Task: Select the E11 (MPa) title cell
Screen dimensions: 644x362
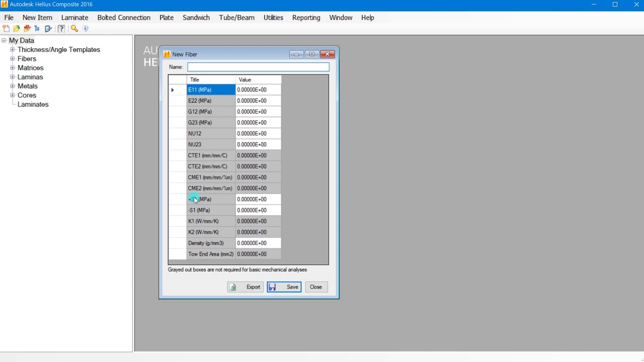Action: (211, 89)
